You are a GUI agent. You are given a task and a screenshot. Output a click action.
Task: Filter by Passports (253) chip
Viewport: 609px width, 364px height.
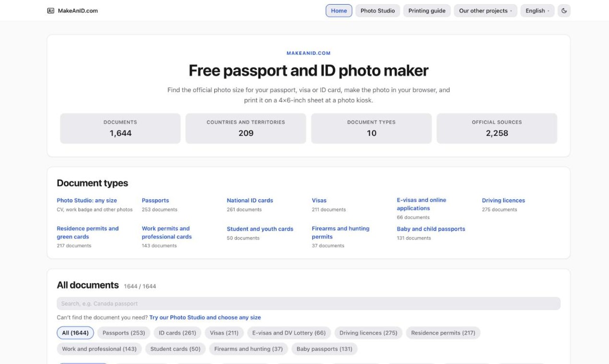pos(124,333)
